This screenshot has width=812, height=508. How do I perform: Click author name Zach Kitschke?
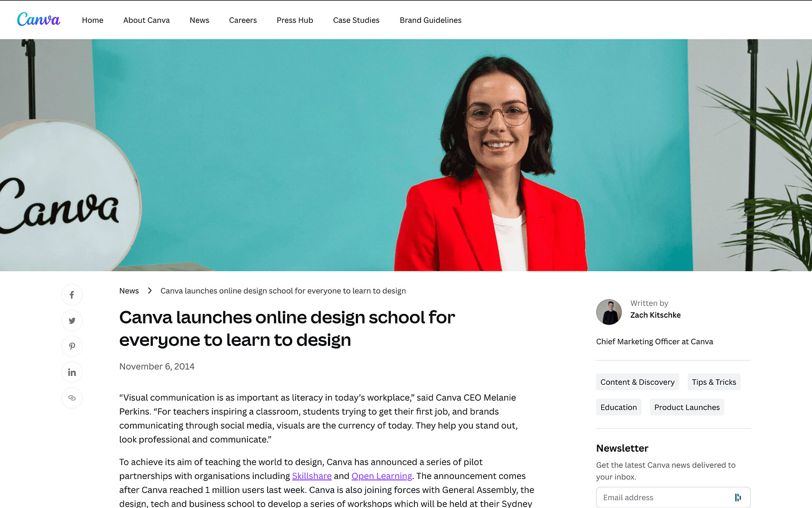655,315
